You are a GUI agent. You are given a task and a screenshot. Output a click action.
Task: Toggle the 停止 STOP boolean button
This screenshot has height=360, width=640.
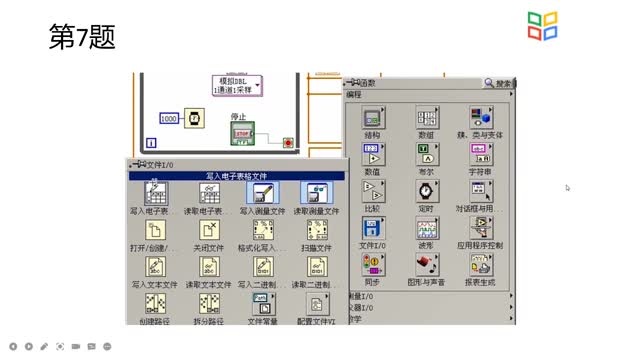click(242, 133)
